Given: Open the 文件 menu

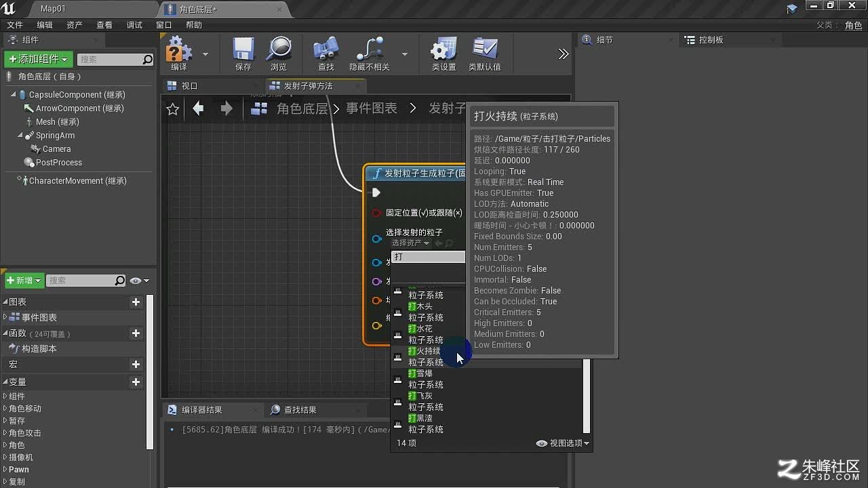Looking at the screenshot, I should [x=15, y=25].
